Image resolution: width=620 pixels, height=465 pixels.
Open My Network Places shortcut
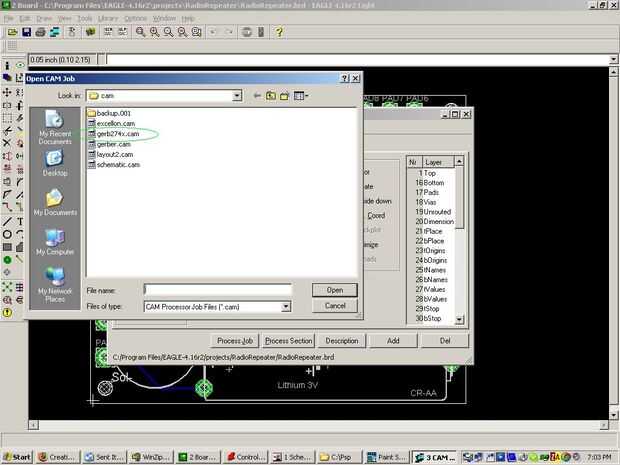[55, 277]
